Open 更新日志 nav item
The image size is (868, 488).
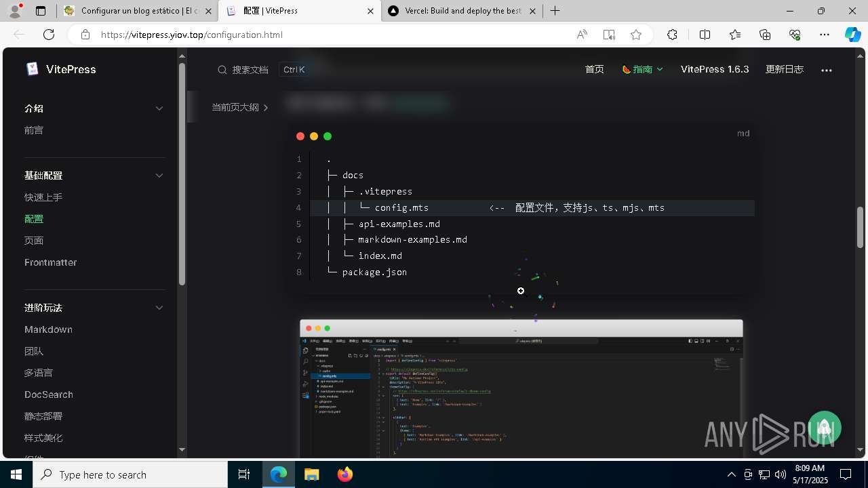tap(785, 69)
